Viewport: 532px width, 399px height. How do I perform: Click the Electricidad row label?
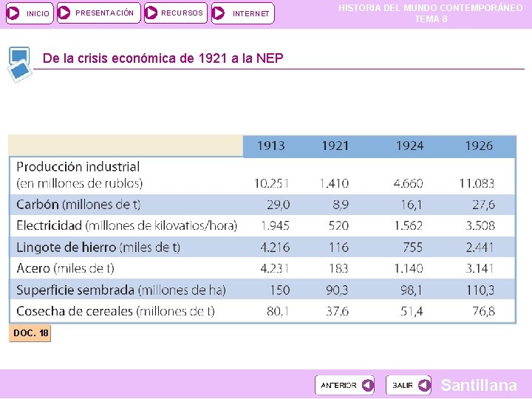point(126,225)
